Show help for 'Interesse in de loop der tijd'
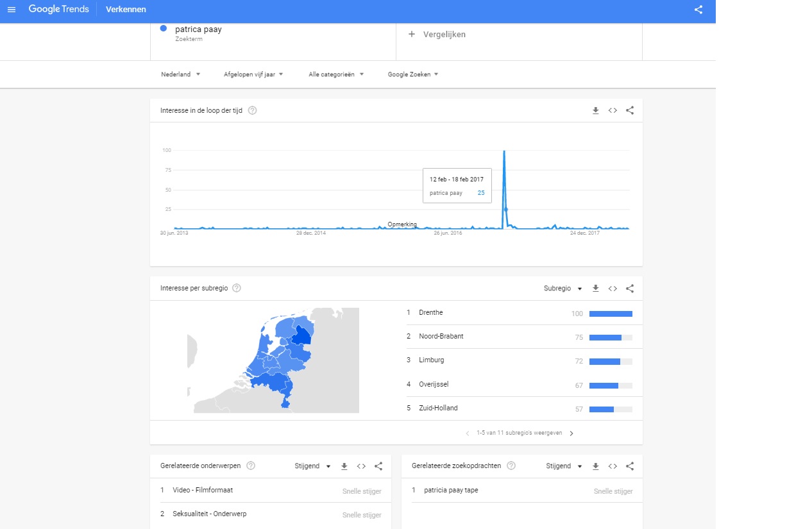 coord(252,110)
